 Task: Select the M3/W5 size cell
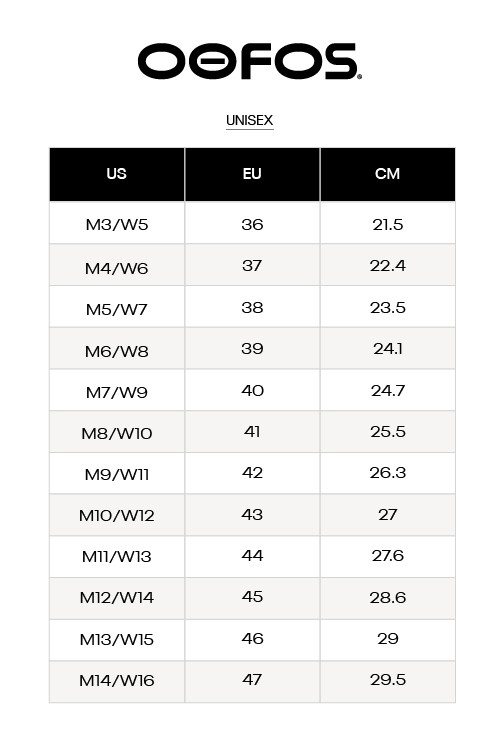coord(117,223)
